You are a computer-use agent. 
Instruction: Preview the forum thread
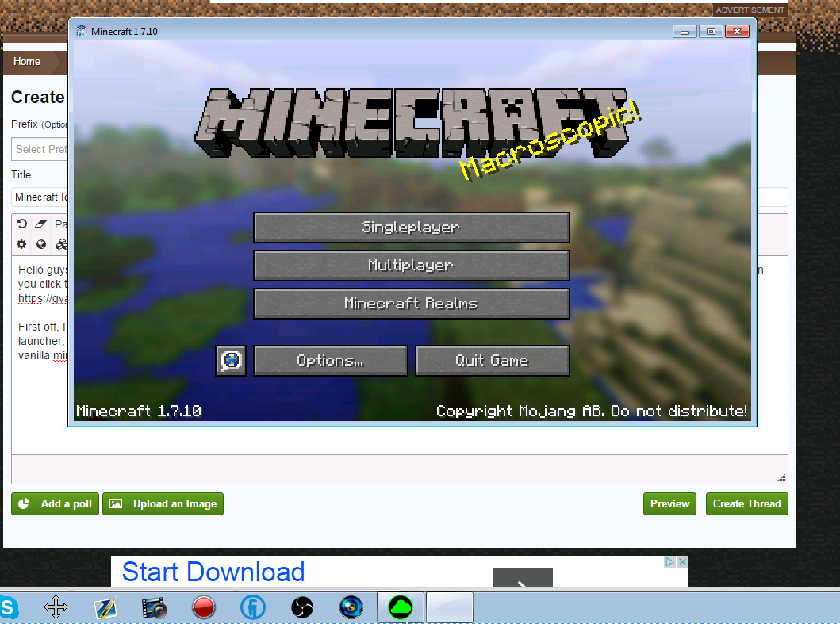pos(669,504)
